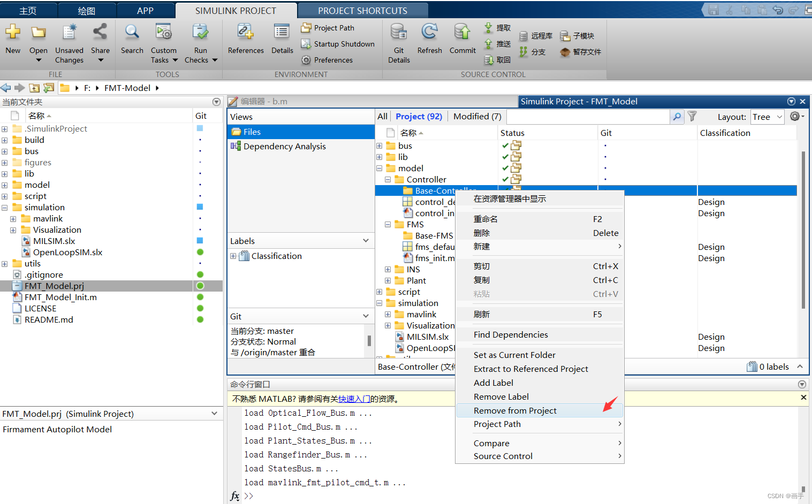Open 分支 branches manager
The image size is (812, 504).
pyautogui.click(x=533, y=52)
